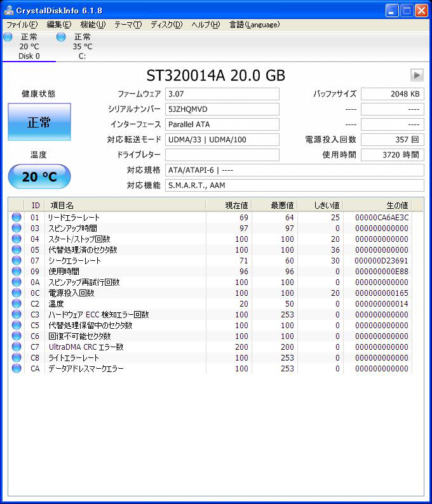Click the 項目名 column header

pos(125,206)
